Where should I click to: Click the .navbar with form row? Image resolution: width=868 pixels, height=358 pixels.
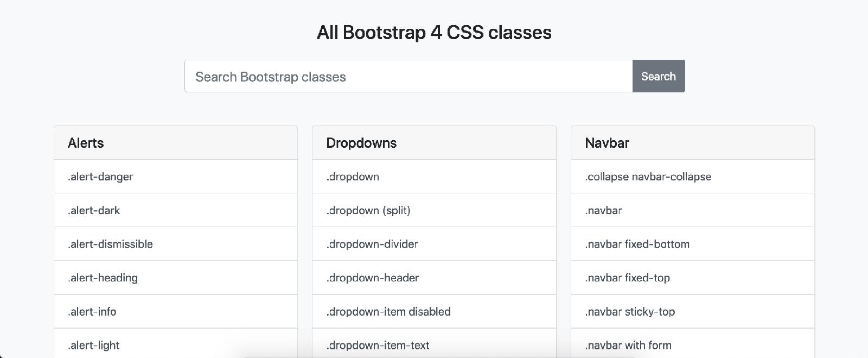pos(693,343)
